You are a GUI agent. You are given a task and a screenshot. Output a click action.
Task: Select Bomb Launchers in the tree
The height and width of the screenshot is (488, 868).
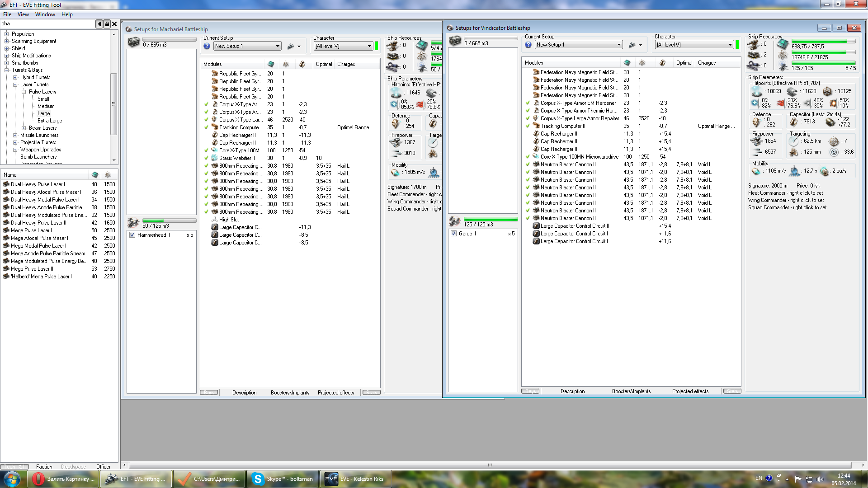coord(38,157)
